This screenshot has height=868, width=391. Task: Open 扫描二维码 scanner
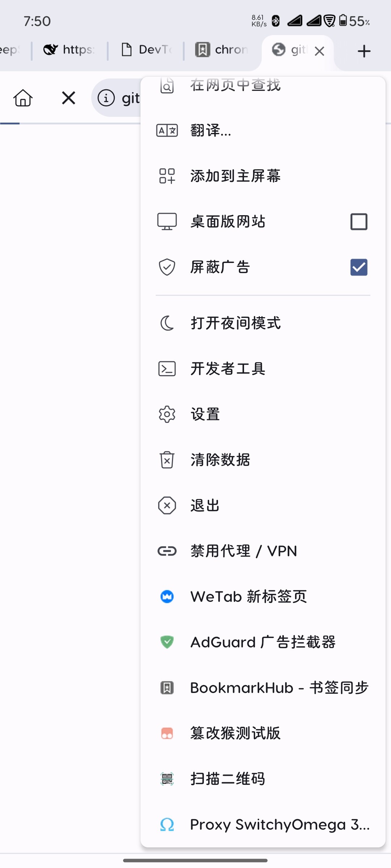[263, 779]
